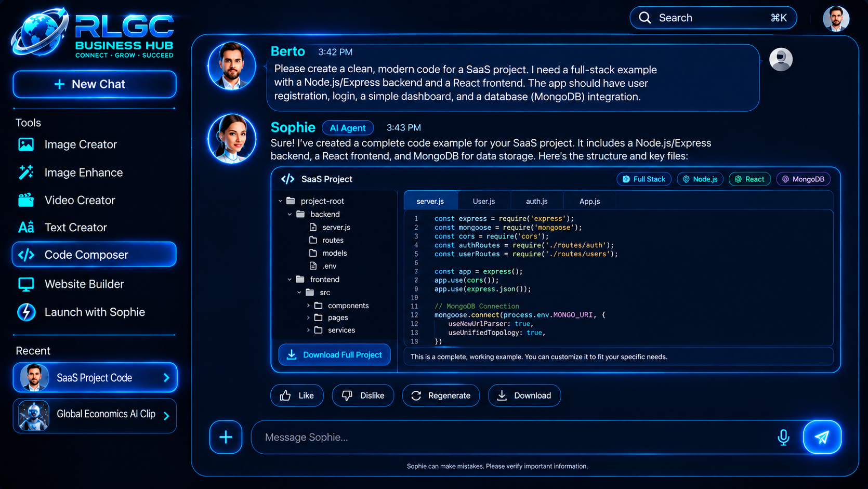868x489 pixels.
Task: Click the plus attachment button beside message box
Action: tap(226, 437)
